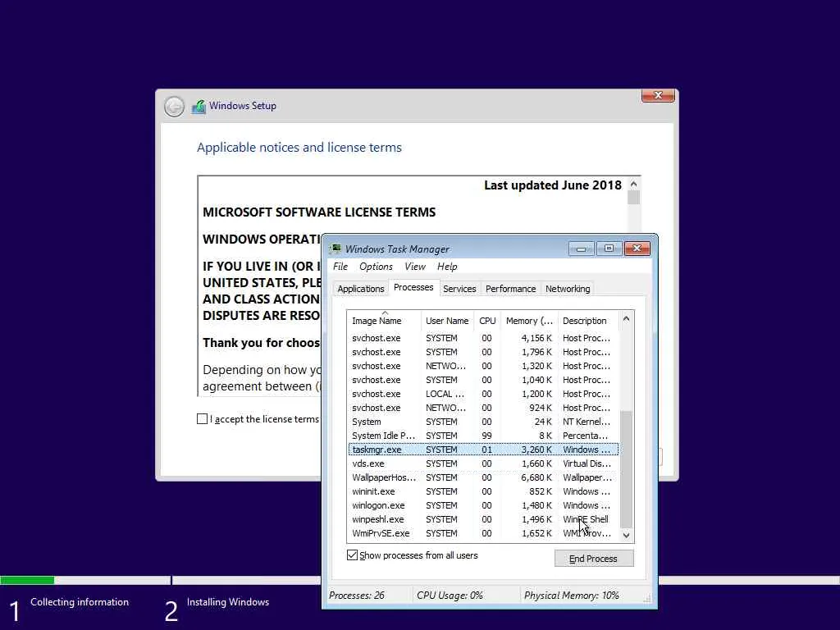Image resolution: width=840 pixels, height=630 pixels.
Task: Open the Performance tab
Action: point(510,289)
